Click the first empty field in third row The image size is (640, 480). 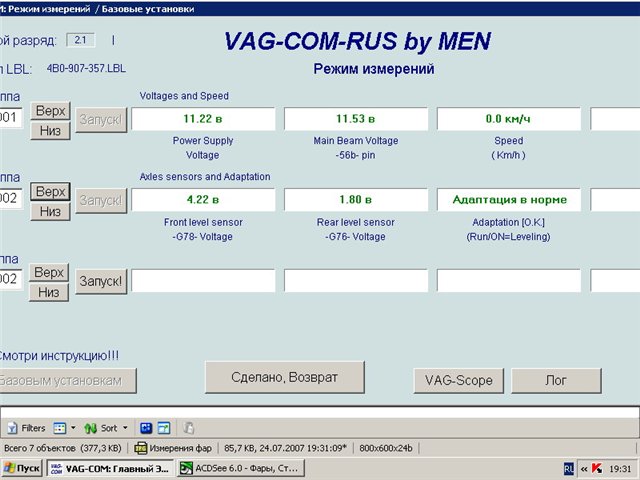[x=203, y=280]
